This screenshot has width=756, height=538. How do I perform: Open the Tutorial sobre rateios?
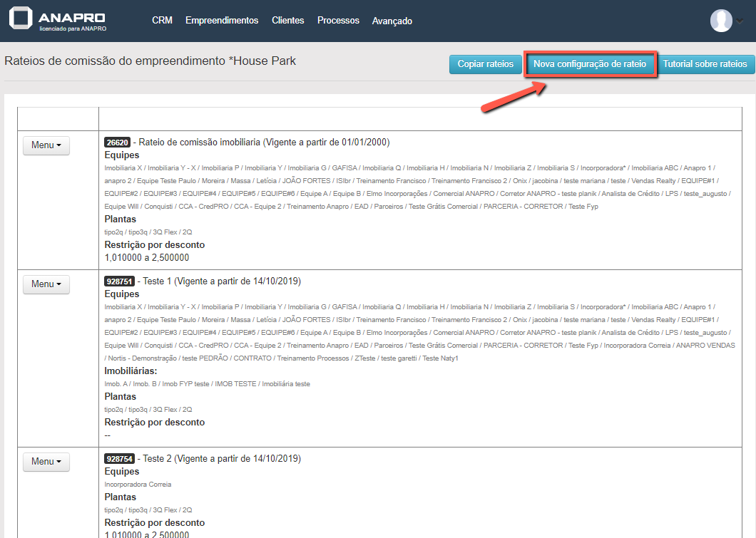point(705,64)
